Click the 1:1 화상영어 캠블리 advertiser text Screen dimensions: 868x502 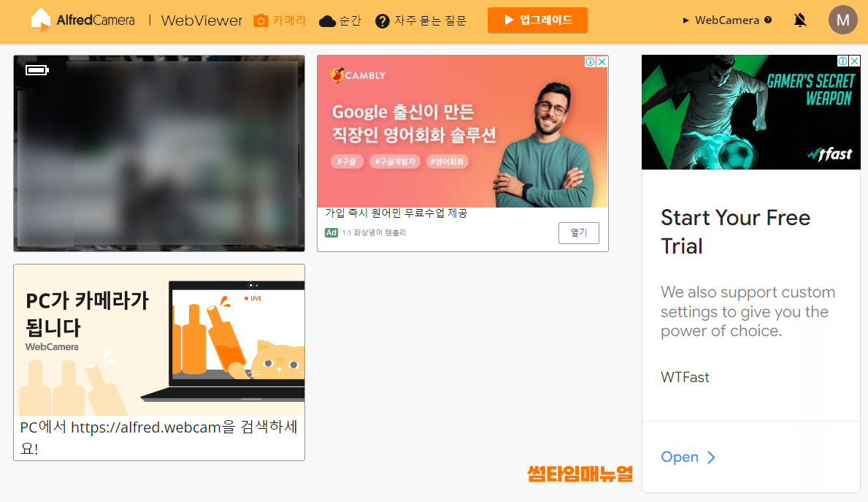[374, 232]
